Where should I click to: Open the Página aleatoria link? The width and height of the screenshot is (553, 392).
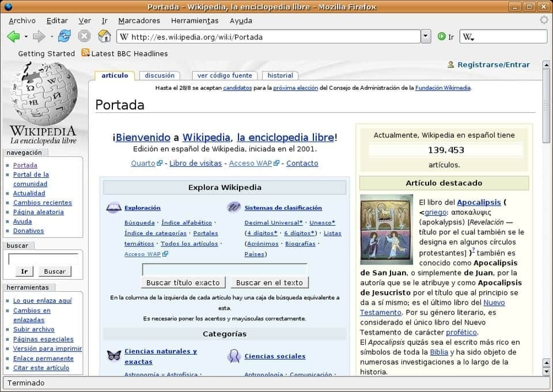(x=39, y=212)
